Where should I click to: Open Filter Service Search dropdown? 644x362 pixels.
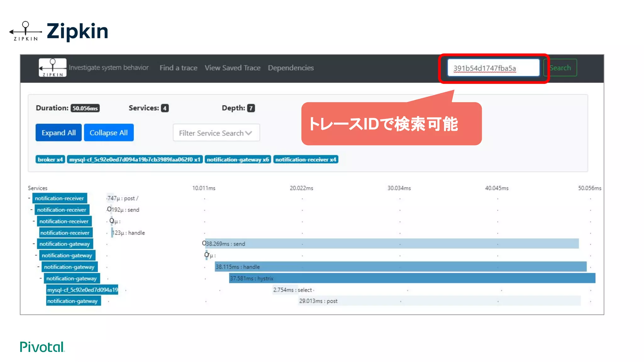pyautogui.click(x=216, y=133)
